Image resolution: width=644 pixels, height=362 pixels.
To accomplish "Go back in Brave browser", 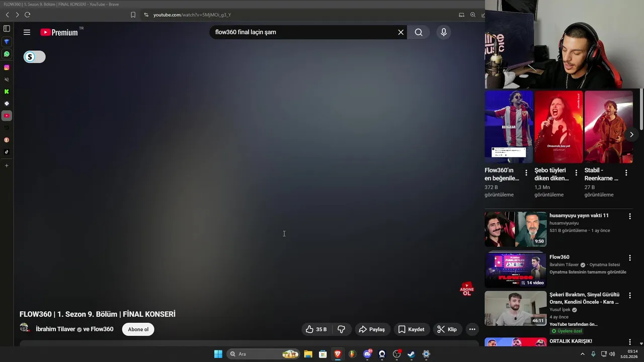I will (x=7, y=15).
